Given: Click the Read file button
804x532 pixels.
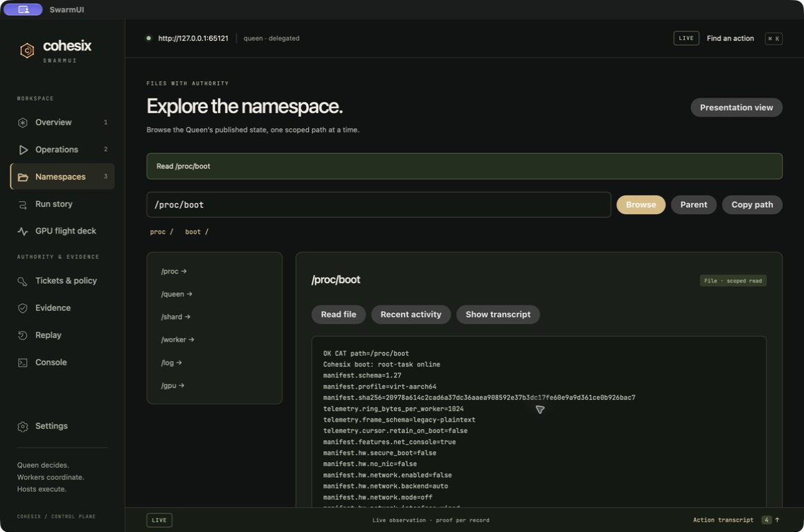Looking at the screenshot, I should pos(339,314).
